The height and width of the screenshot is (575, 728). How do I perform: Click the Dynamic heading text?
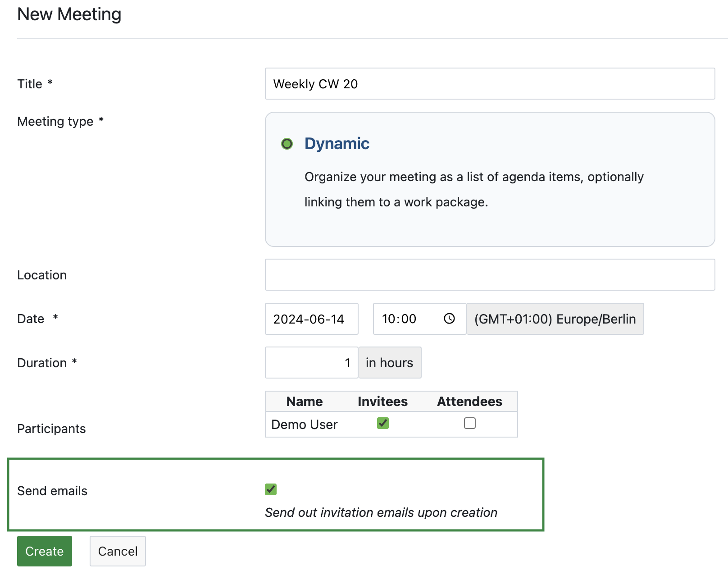(337, 144)
